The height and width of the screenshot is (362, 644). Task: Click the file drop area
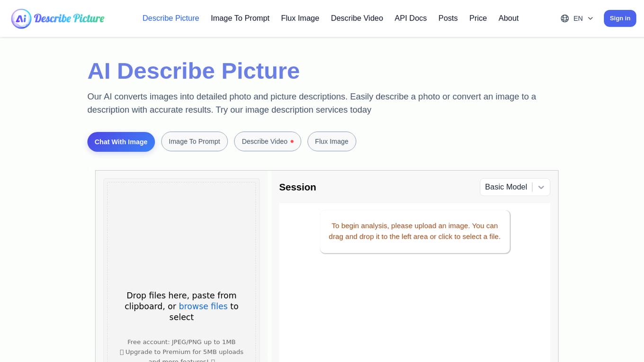point(181,272)
